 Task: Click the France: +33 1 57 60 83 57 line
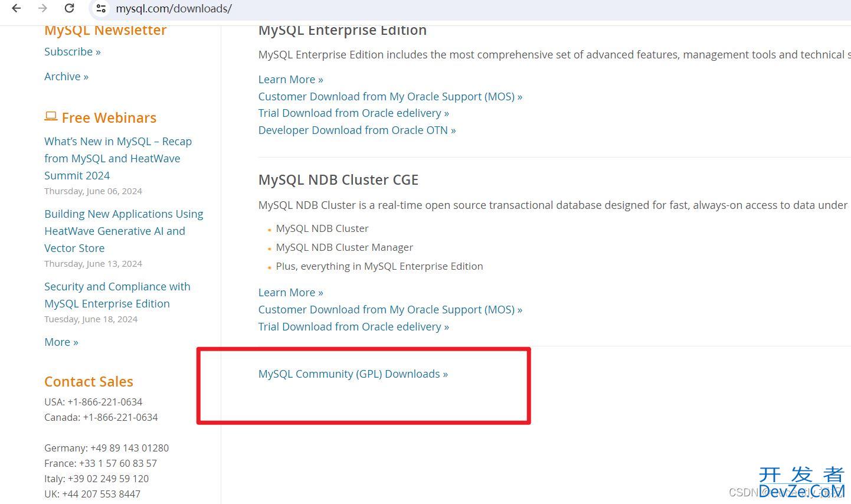(100, 463)
